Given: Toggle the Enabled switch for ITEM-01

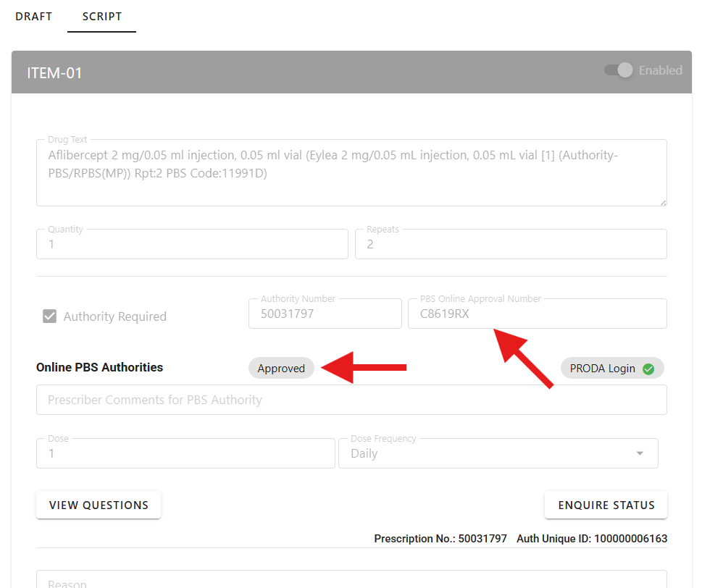Looking at the screenshot, I should point(619,70).
